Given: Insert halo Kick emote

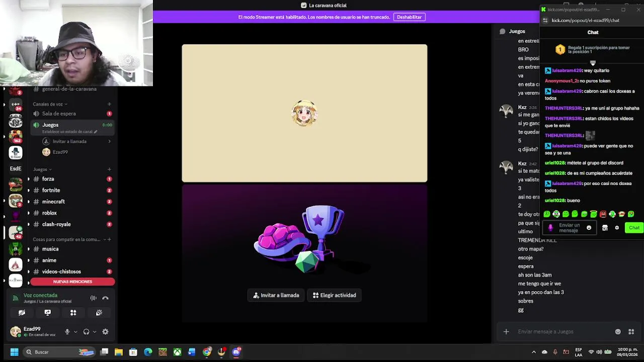Looking at the screenshot, I should (593, 214).
